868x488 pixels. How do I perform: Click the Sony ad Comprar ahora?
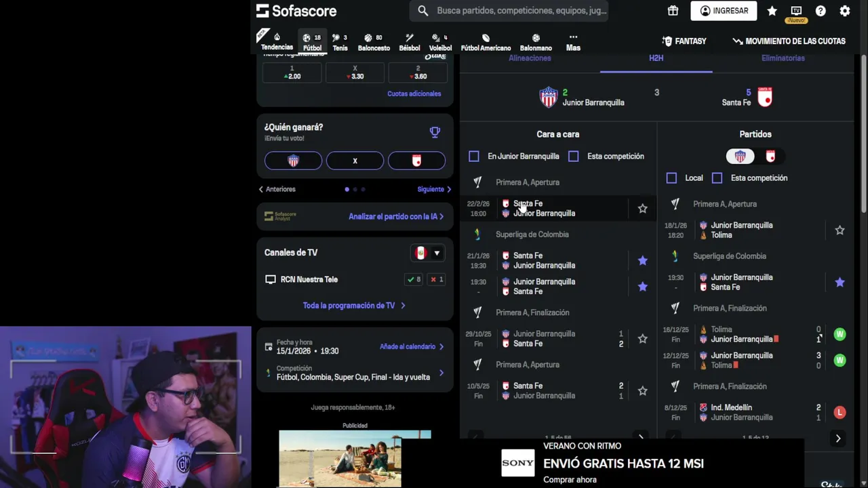tap(570, 480)
